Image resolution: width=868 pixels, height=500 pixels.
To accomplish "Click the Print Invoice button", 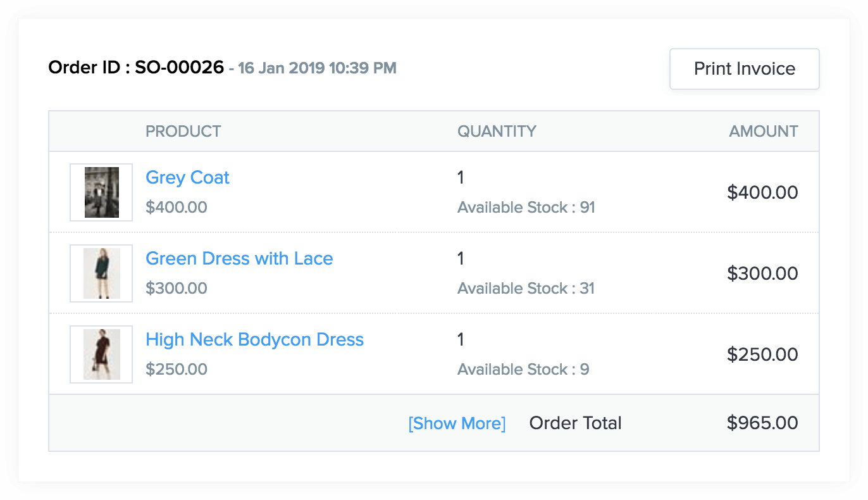I will [745, 69].
